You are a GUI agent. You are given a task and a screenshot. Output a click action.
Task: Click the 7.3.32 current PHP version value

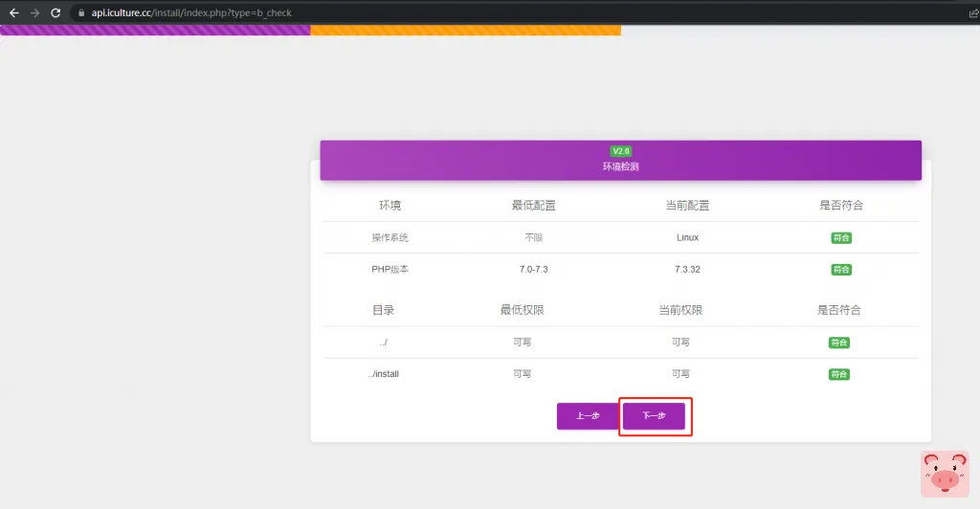(687, 269)
